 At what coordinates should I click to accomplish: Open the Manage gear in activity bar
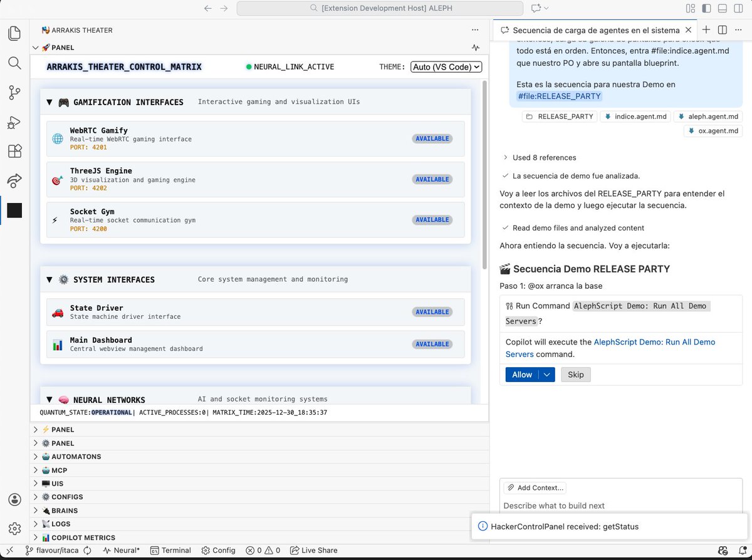(x=14, y=528)
